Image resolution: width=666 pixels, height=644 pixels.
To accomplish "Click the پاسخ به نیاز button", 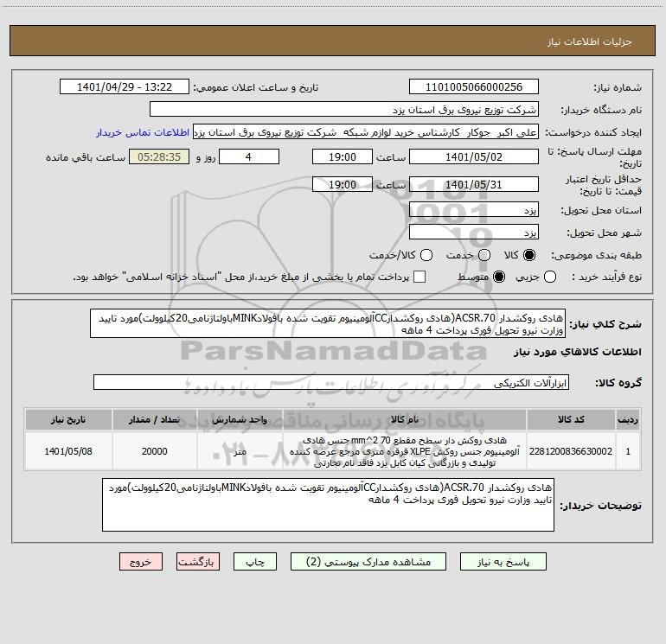I will click(503, 562).
